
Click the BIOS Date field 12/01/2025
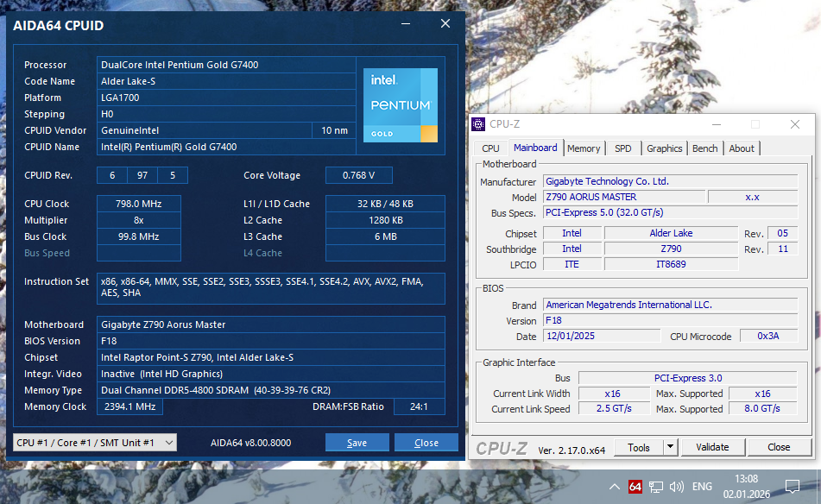pyautogui.click(x=602, y=336)
